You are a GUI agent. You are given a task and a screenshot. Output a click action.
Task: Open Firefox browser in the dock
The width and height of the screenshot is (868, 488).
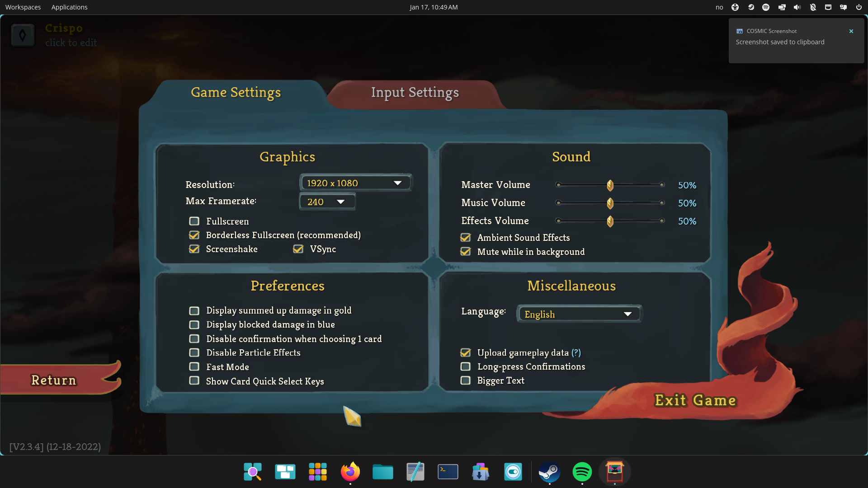click(350, 472)
